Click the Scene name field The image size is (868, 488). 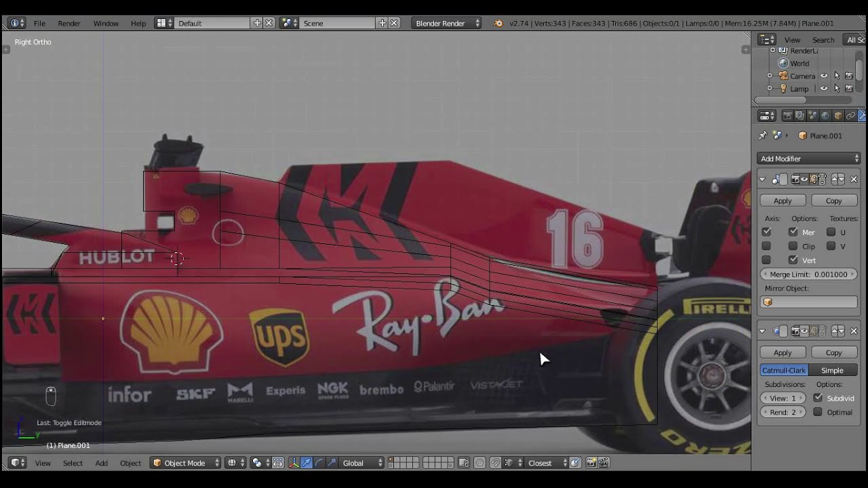(x=337, y=23)
